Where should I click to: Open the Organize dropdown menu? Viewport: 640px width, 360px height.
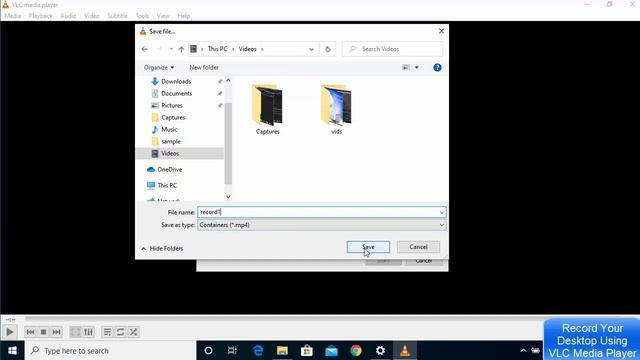tap(159, 67)
